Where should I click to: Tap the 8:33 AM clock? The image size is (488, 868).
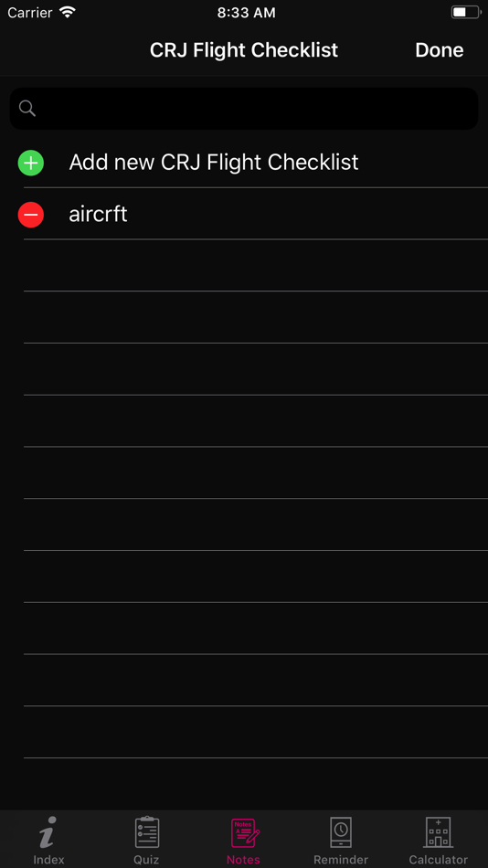[246, 13]
